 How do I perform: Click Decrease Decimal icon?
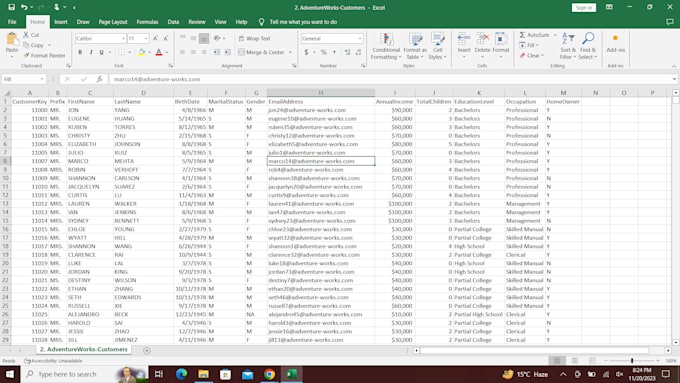pos(358,52)
